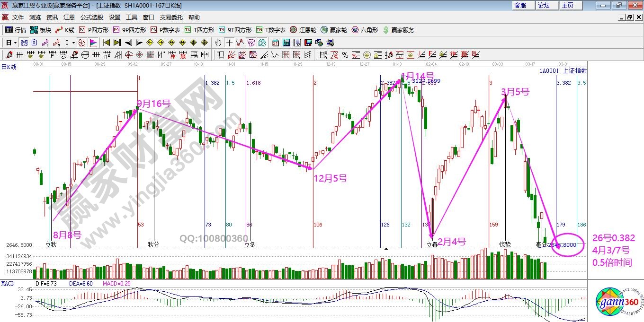This screenshot has width=644, height=322.
Task: Open the 江恩 menu
Action: (x=69, y=17)
